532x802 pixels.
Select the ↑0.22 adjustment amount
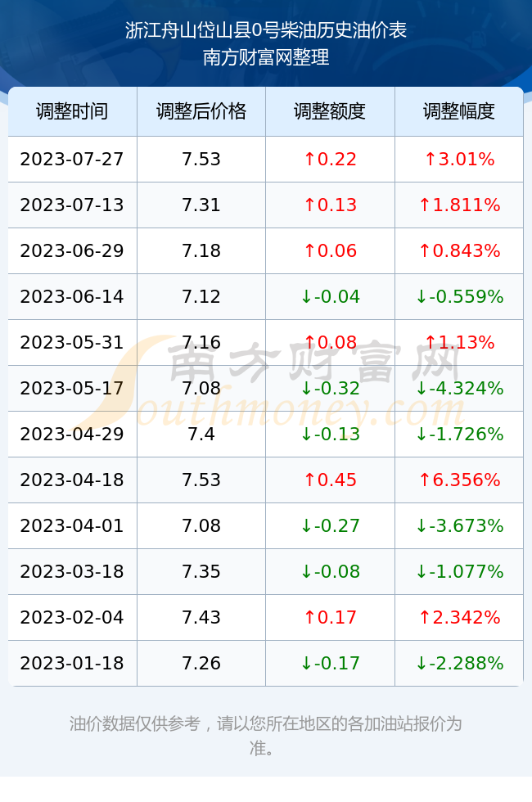pos(330,159)
